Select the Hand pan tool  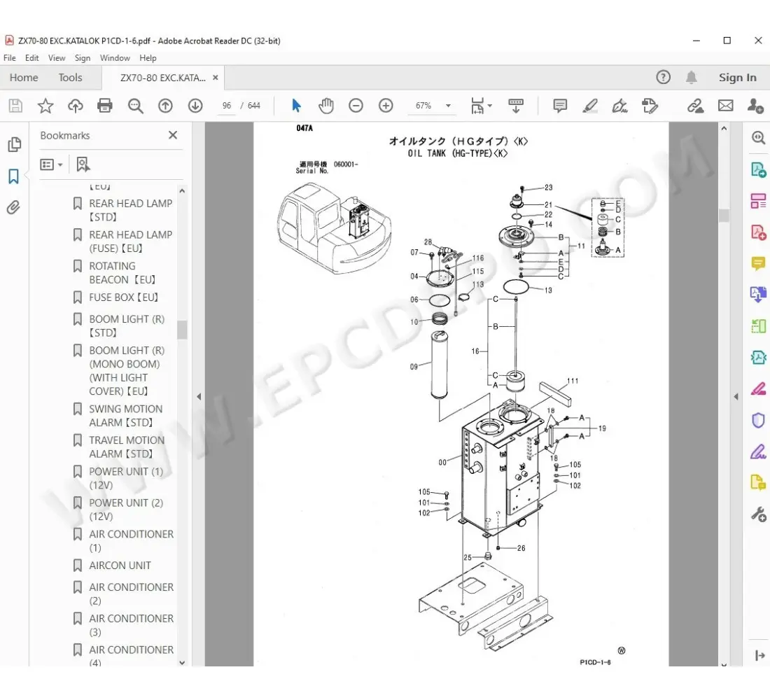click(326, 106)
